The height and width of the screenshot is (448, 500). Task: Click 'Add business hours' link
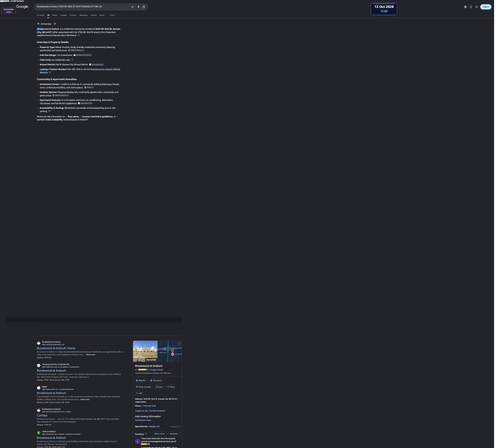point(143,420)
